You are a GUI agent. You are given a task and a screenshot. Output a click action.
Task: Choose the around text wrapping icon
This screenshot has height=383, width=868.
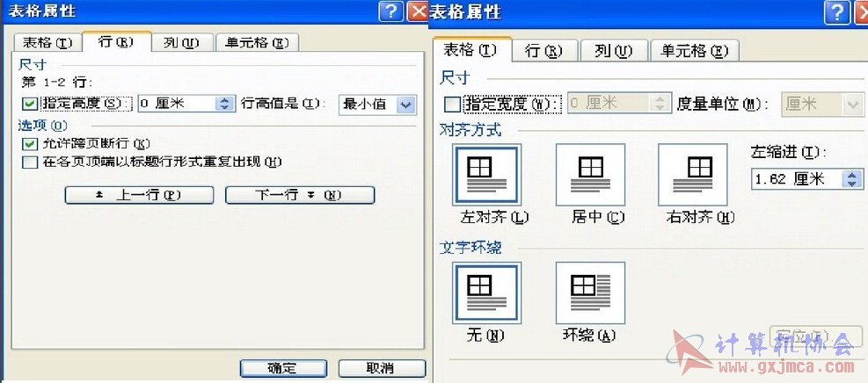pos(591,293)
